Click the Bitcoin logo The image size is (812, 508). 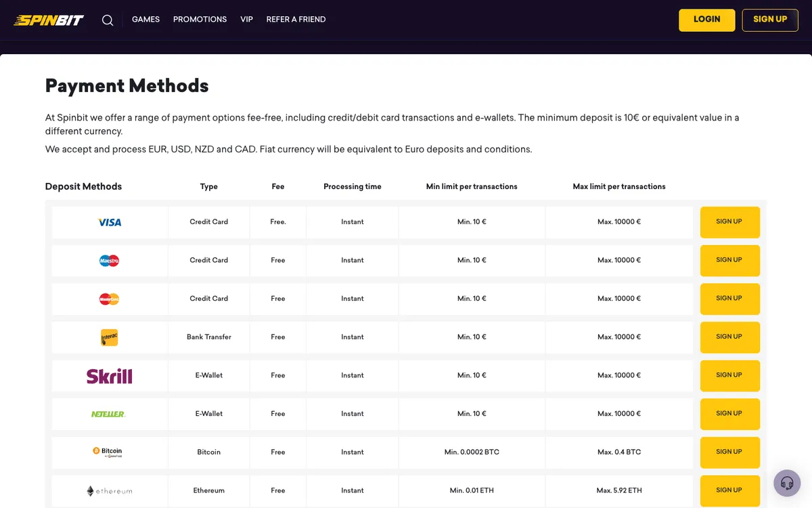108,452
